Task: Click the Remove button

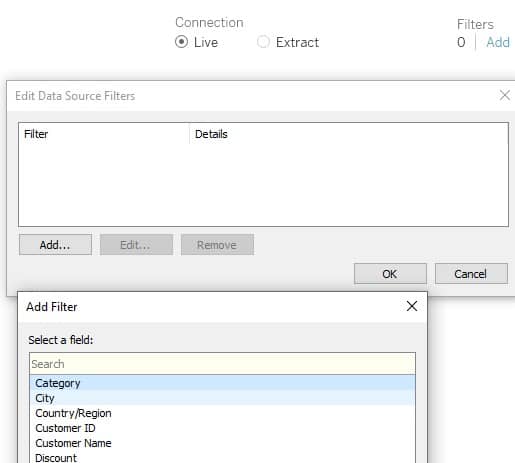Action: tap(217, 245)
